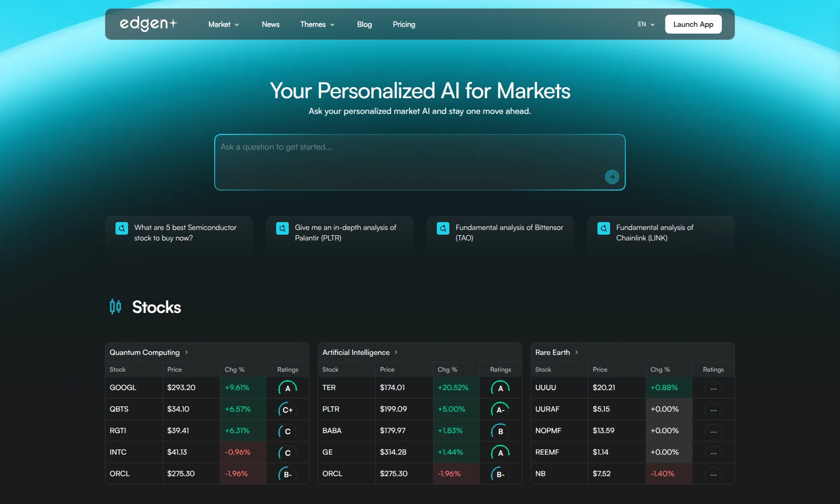Click GOOGL price $293.20
840x504 pixels.
[x=181, y=387]
